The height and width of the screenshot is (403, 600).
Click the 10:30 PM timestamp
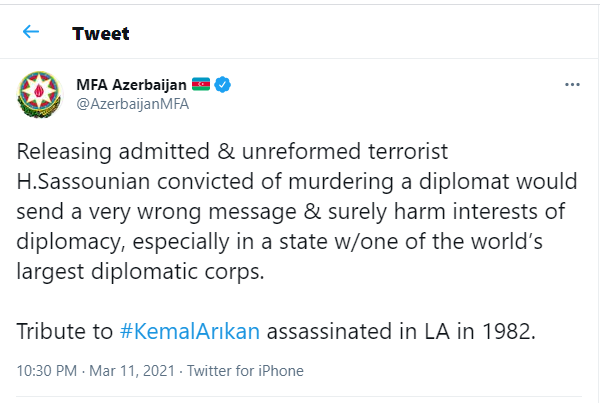click(x=47, y=371)
